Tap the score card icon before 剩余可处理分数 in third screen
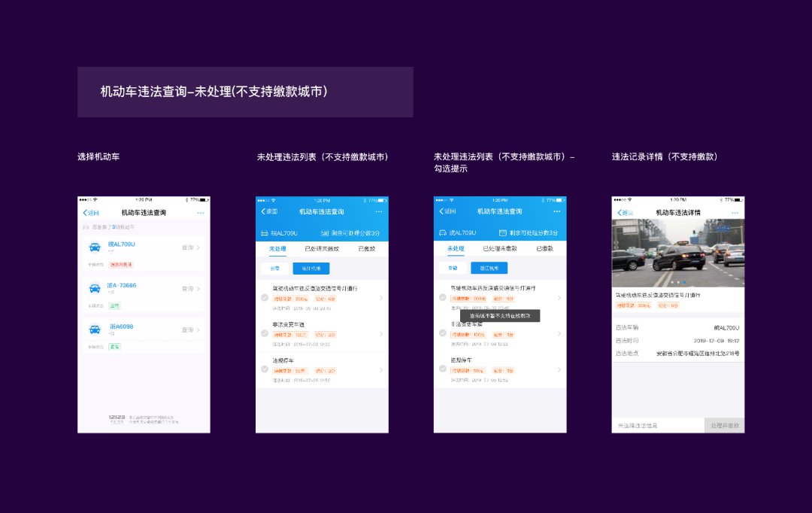This screenshot has width=812, height=513. [x=502, y=232]
